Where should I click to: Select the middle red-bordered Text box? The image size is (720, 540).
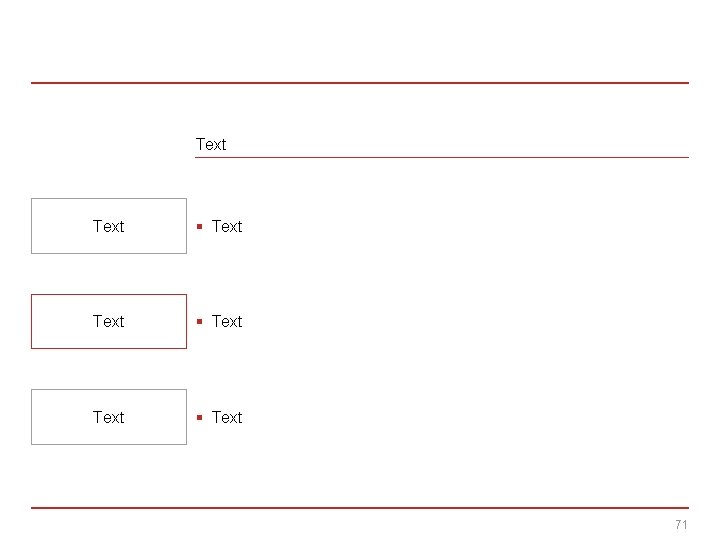coord(109,321)
